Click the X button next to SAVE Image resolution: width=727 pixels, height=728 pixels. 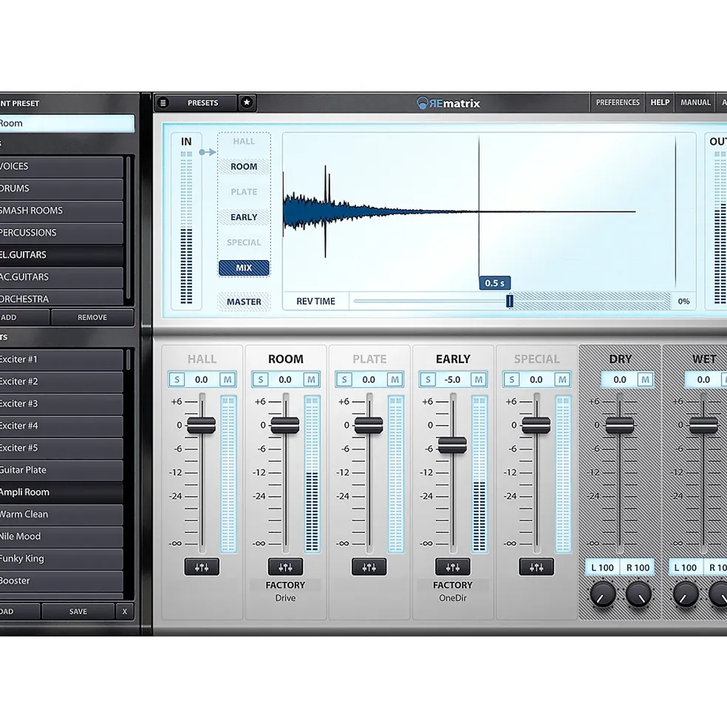pyautogui.click(x=124, y=611)
